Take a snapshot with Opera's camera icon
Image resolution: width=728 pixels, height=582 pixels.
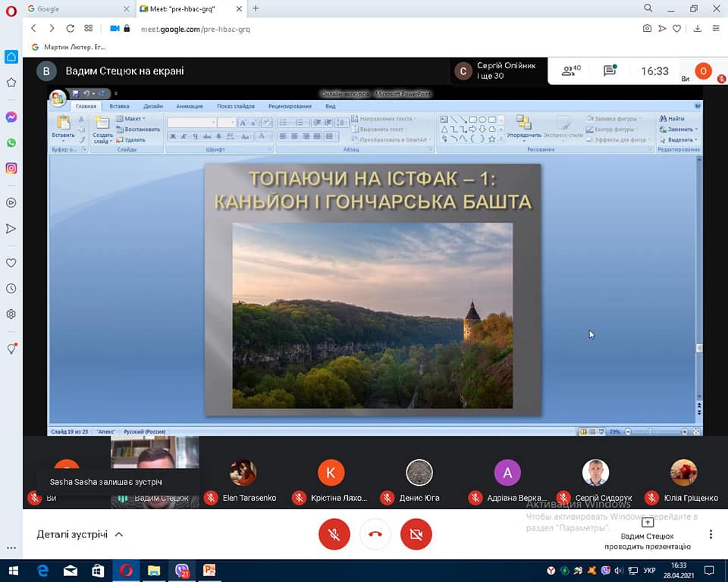[646, 29]
